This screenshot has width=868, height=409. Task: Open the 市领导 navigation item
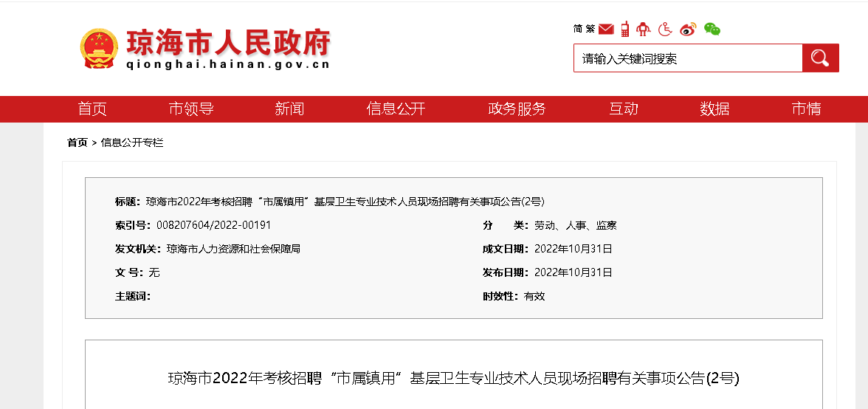tap(191, 109)
